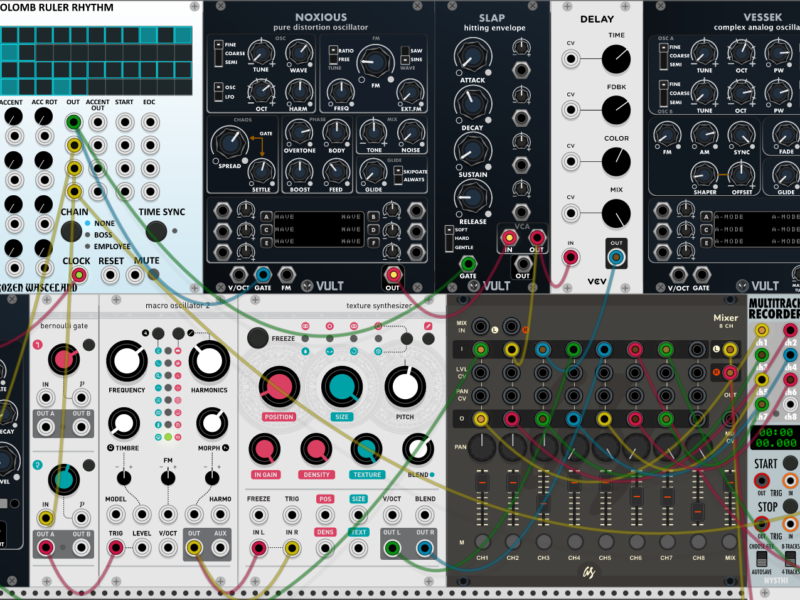The image size is (800, 600).
Task: Mute CH1 on the Mixer
Action: pyautogui.click(x=482, y=541)
